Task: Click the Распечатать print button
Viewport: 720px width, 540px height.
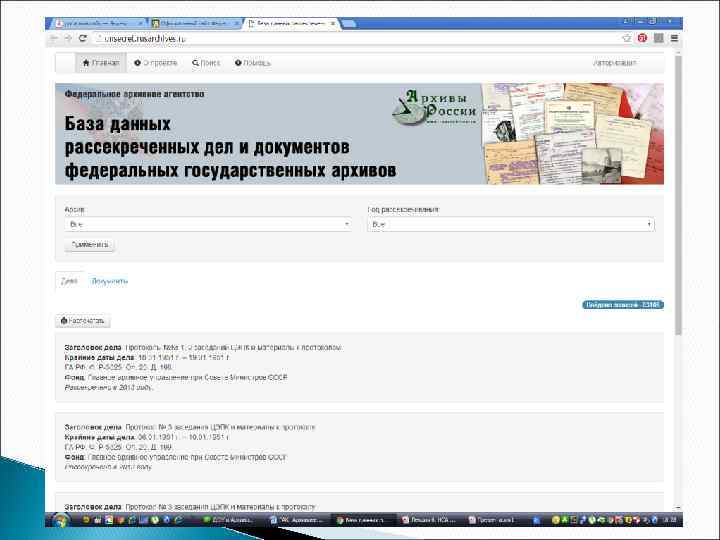Action: coord(83,321)
